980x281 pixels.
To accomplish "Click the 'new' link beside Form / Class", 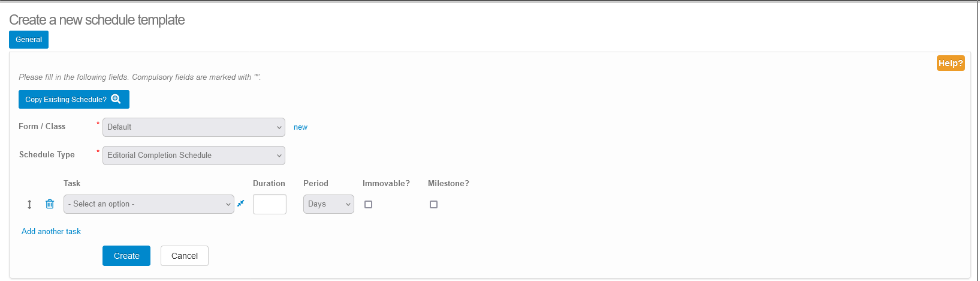I will pos(300,127).
